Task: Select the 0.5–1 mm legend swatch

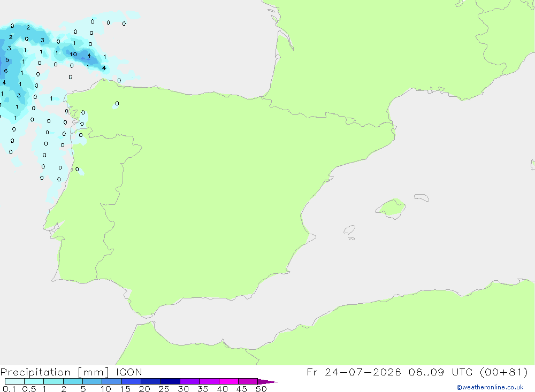Action: 34,381
